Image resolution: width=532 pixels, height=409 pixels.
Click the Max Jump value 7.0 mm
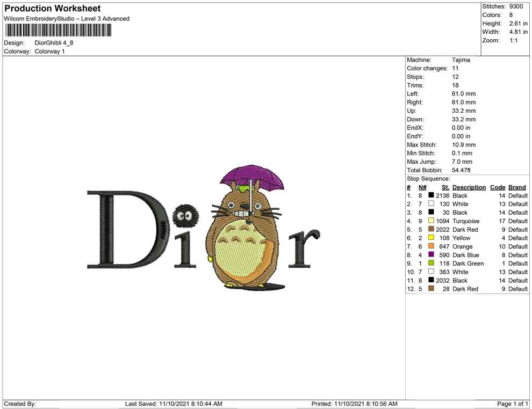coord(462,162)
